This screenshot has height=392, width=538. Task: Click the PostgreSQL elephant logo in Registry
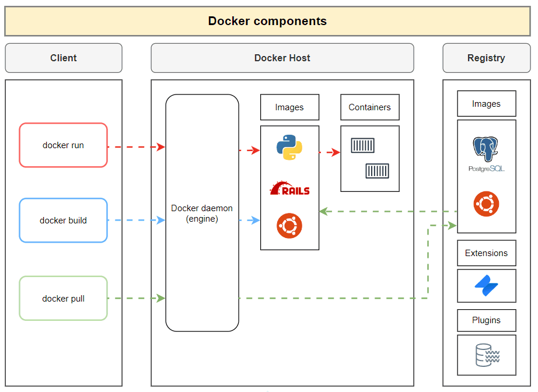click(x=485, y=149)
